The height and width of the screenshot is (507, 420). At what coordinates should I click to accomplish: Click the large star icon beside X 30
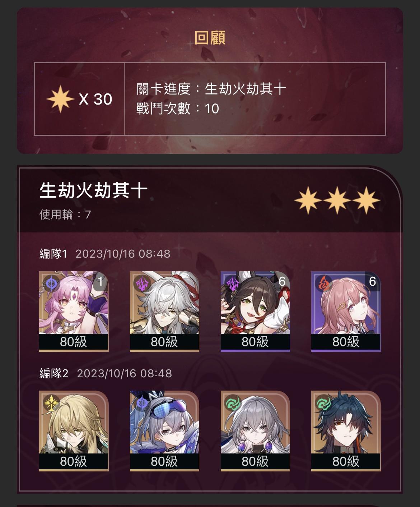pos(60,99)
